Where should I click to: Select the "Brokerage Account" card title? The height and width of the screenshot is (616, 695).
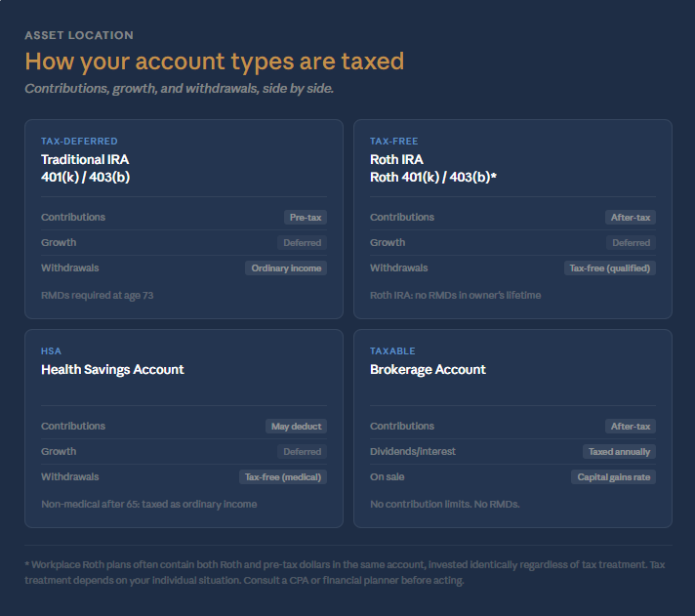[429, 370]
